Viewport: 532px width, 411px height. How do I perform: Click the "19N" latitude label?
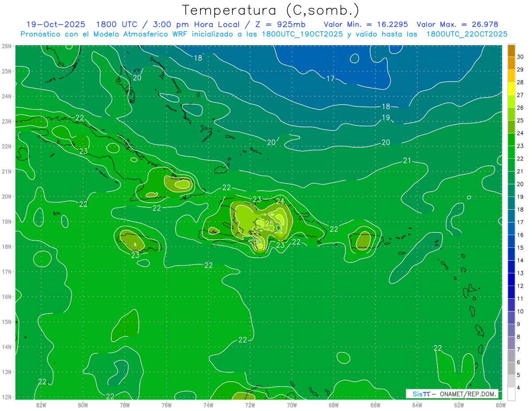[x=7, y=222]
